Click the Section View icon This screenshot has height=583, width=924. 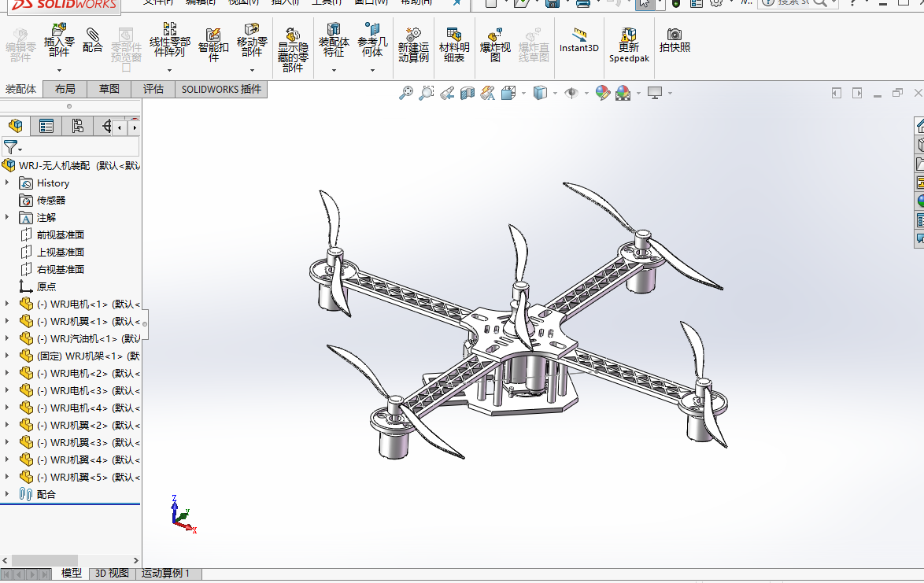pos(468,93)
